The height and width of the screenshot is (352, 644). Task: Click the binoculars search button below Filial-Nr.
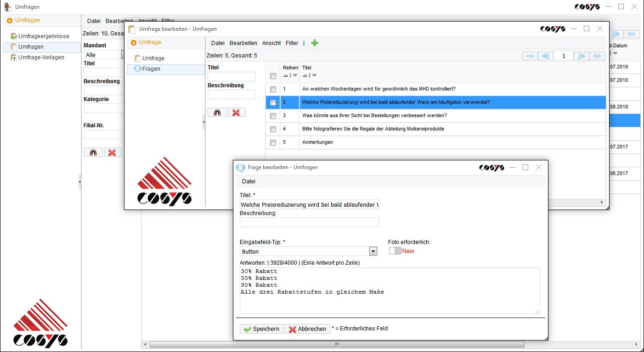coord(93,152)
